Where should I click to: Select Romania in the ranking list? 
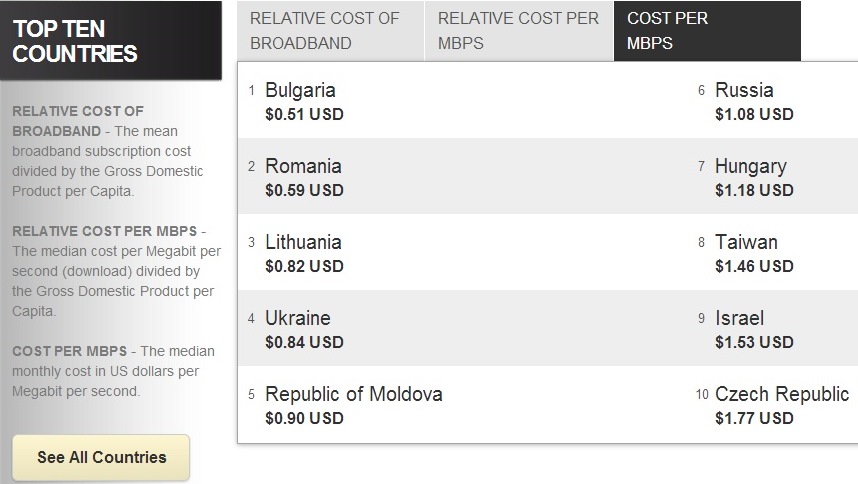(x=303, y=167)
